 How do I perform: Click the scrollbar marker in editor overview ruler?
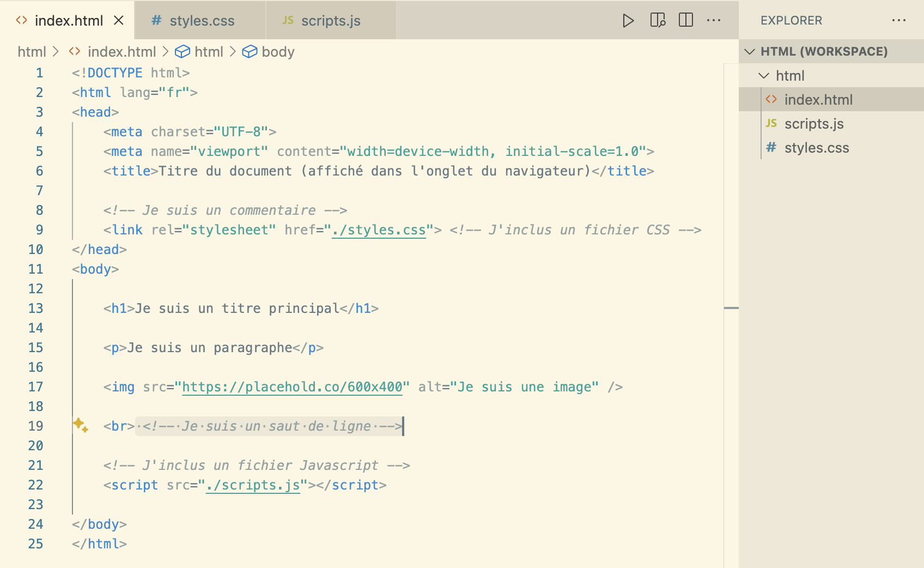(x=731, y=309)
